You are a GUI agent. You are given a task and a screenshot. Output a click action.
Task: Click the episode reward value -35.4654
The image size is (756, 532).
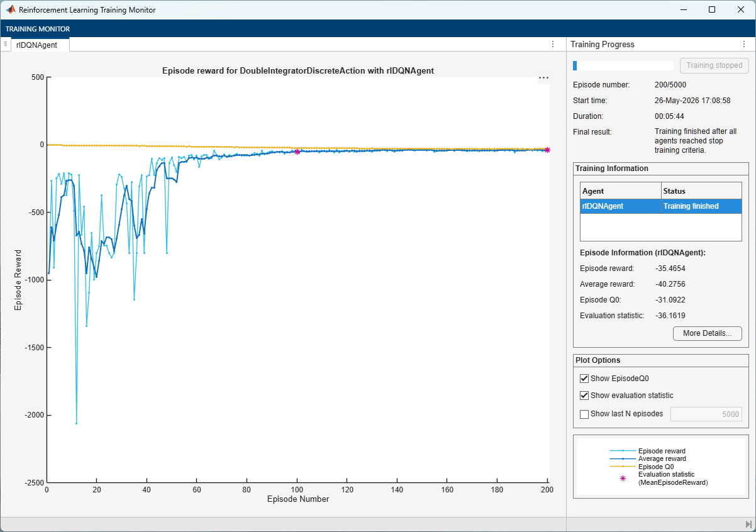tap(670, 269)
